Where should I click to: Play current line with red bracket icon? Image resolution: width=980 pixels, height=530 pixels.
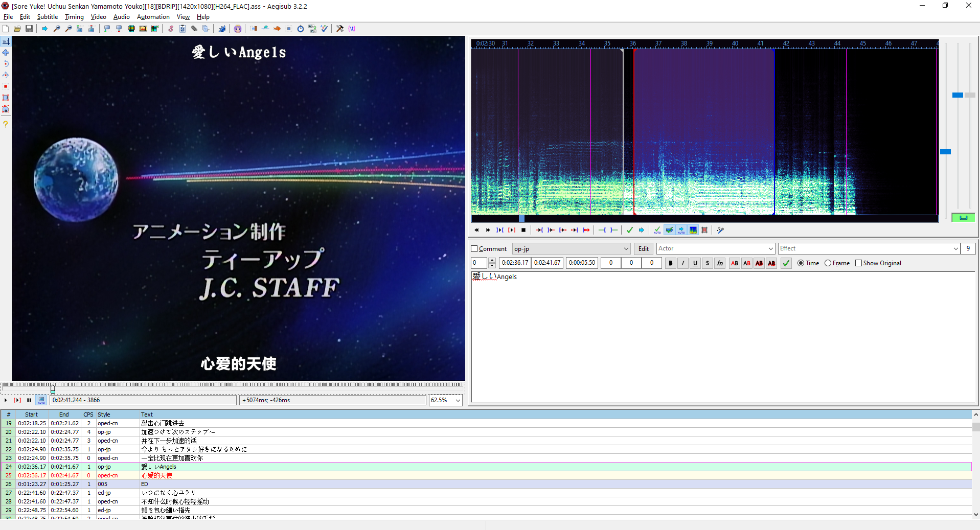coord(512,230)
